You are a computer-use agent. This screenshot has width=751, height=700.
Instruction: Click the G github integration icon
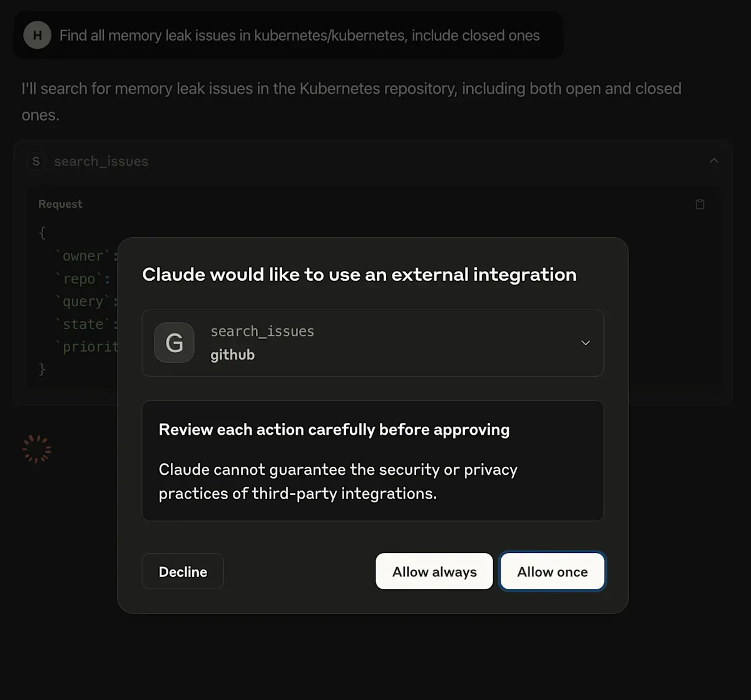click(x=174, y=343)
